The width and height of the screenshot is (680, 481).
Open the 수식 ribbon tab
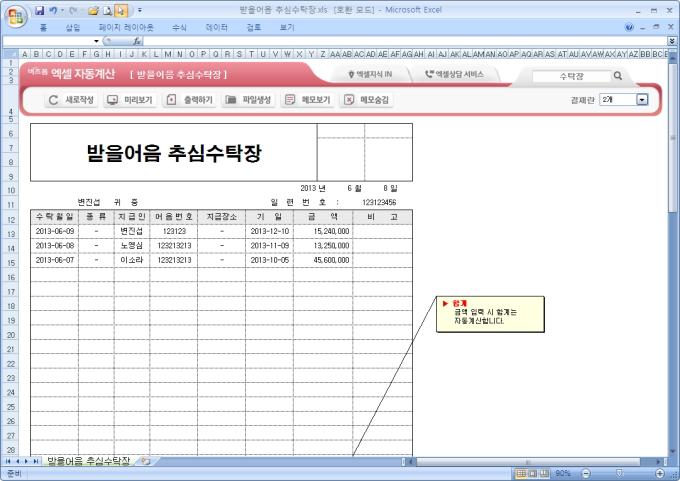coord(180,27)
